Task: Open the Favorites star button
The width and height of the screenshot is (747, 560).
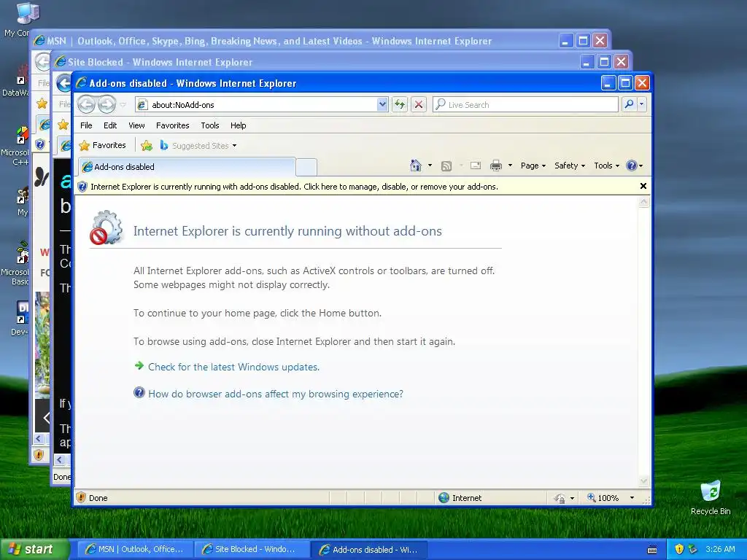Action: (x=103, y=145)
